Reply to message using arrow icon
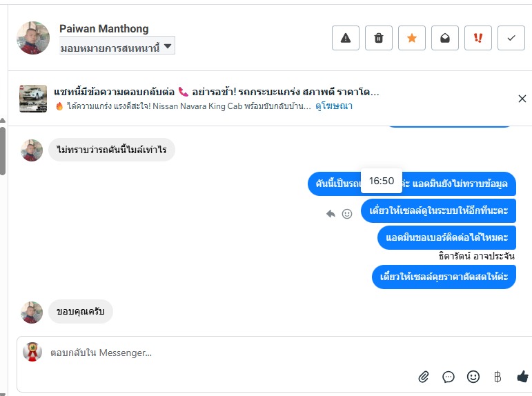532x396 pixels. 331,214
